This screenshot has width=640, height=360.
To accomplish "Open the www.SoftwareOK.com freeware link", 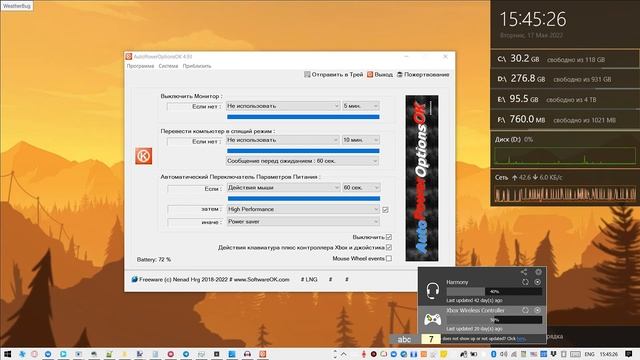I will [x=261, y=280].
